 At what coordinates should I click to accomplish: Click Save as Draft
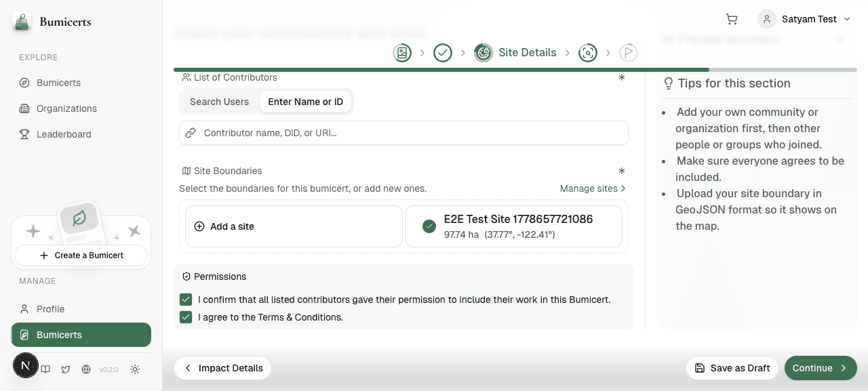733,368
